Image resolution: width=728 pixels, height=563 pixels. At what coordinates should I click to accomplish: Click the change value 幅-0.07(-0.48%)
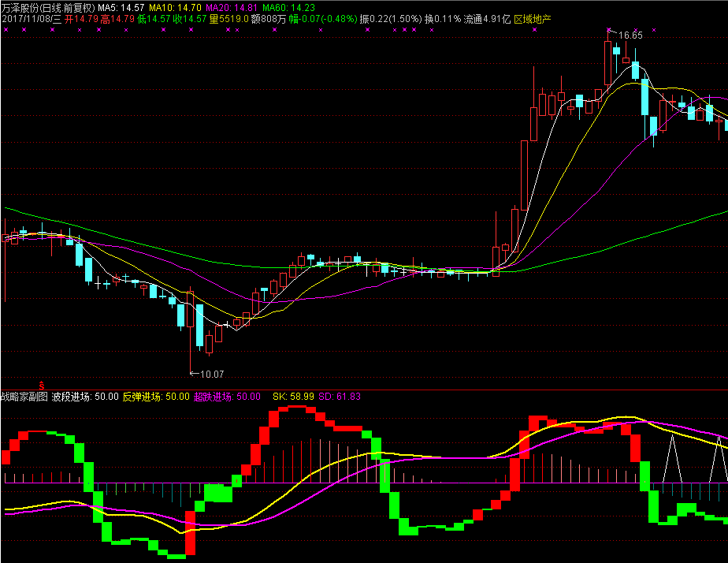tap(323, 19)
